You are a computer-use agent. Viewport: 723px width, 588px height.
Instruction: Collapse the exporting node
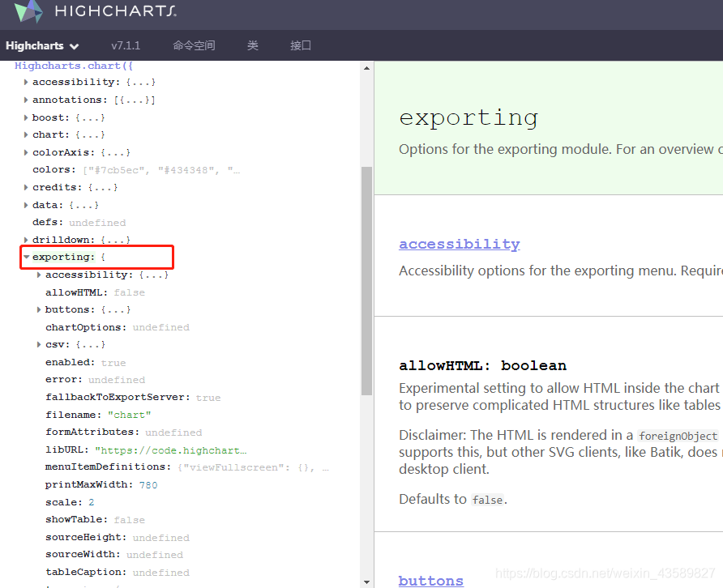27,257
